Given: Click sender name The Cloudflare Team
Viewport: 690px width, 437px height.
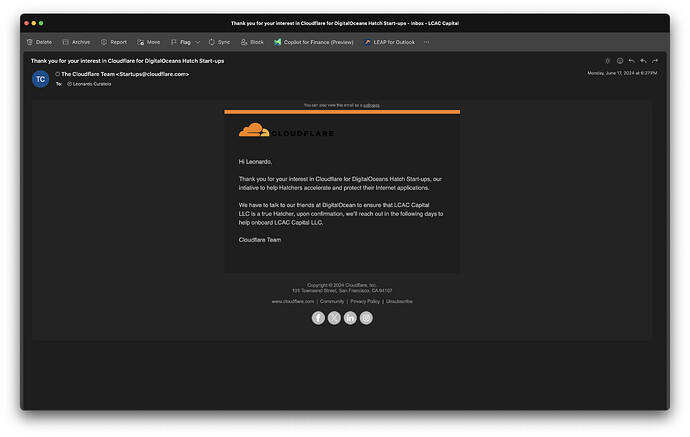Looking at the screenshot, I should 88,74.
